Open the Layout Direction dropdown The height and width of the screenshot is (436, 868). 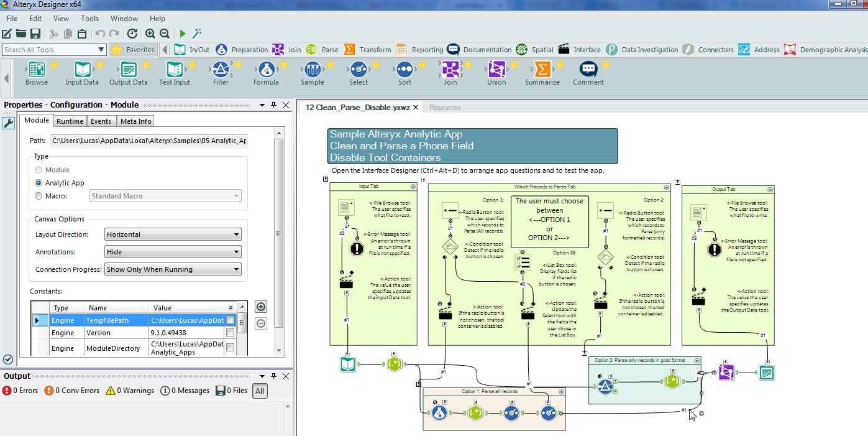pos(173,234)
